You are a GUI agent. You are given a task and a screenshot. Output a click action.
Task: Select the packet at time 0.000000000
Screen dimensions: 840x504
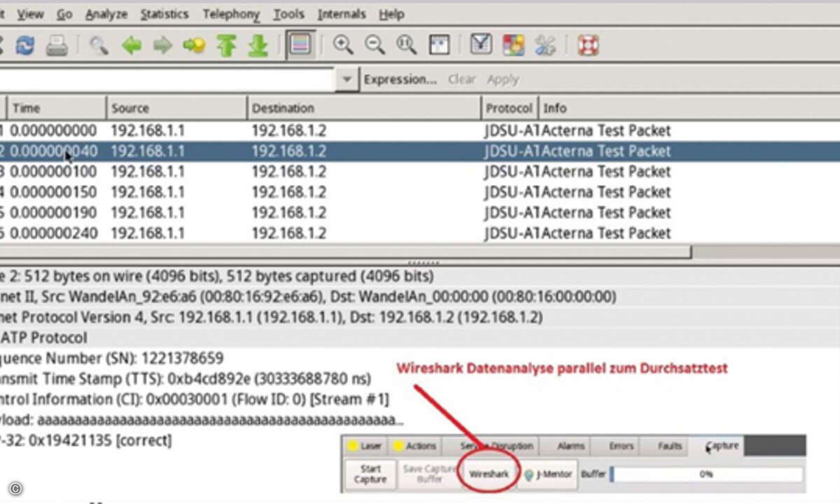[420, 131]
